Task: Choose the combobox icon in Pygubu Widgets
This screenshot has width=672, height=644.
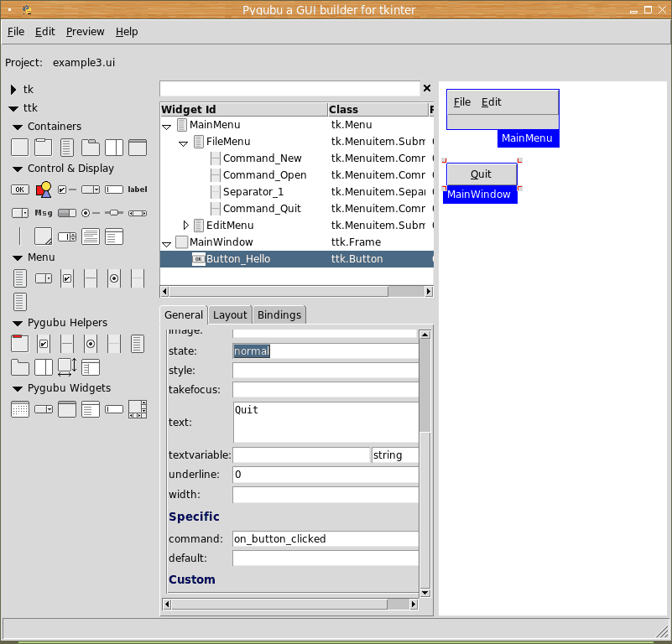Action: [44, 409]
